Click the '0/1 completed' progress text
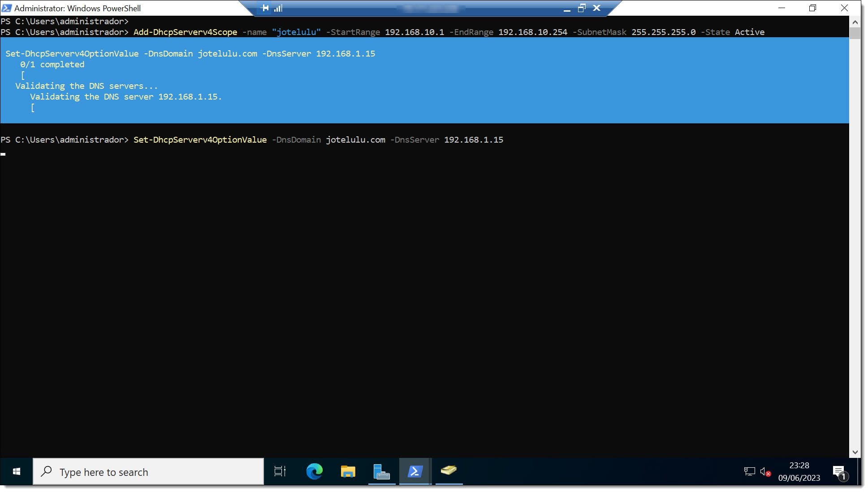 click(52, 65)
